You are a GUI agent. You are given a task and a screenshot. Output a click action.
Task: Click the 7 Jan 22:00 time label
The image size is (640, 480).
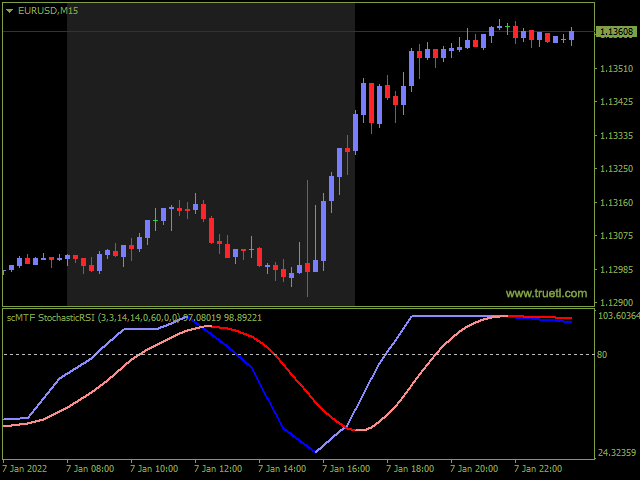(x=538, y=469)
